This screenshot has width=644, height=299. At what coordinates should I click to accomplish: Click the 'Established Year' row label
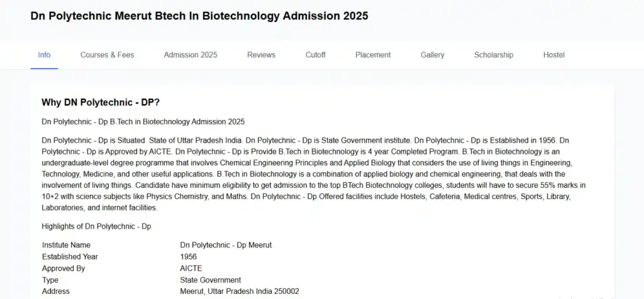coord(70,256)
